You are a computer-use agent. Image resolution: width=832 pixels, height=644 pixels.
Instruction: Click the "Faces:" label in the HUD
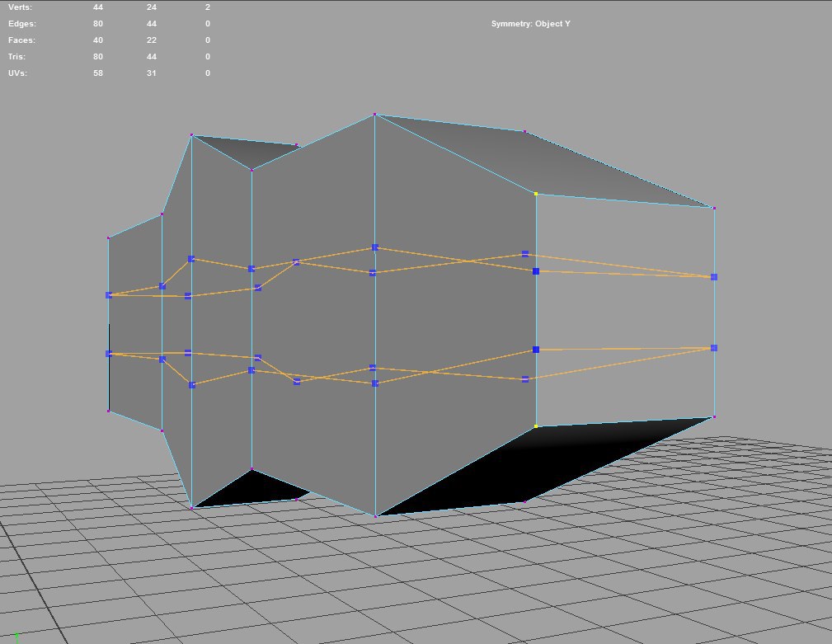21,40
